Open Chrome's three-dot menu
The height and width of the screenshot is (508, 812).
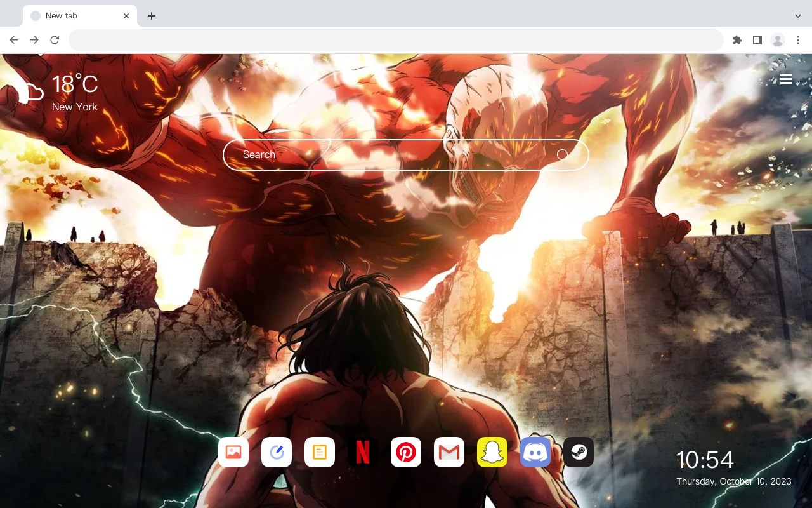tap(798, 40)
